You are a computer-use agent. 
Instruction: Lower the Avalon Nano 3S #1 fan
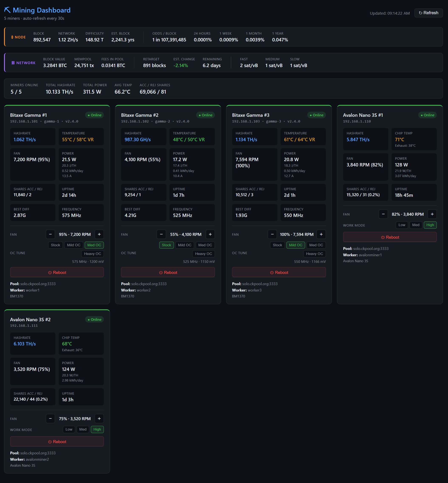383,214
